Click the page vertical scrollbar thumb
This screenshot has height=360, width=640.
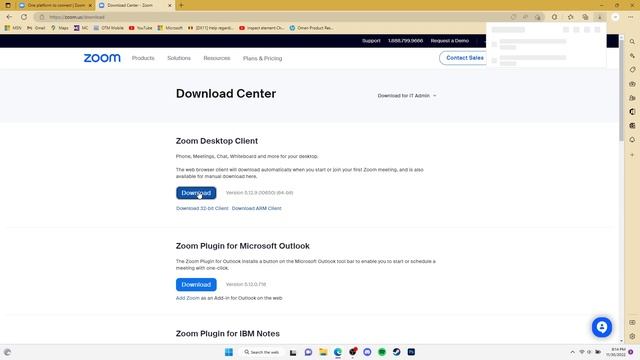point(621,90)
